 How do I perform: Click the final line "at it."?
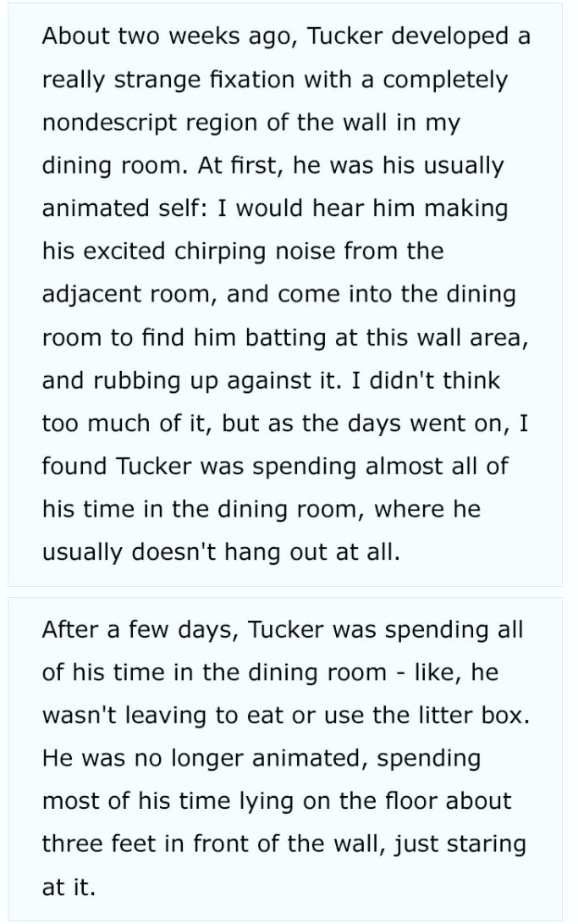tap(69, 888)
